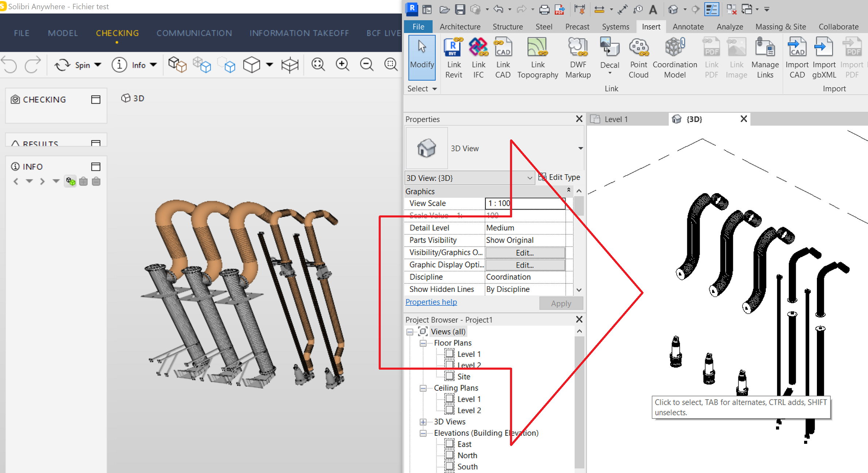Open the CHECKING menu in Solibri
868x473 pixels.
tap(117, 33)
